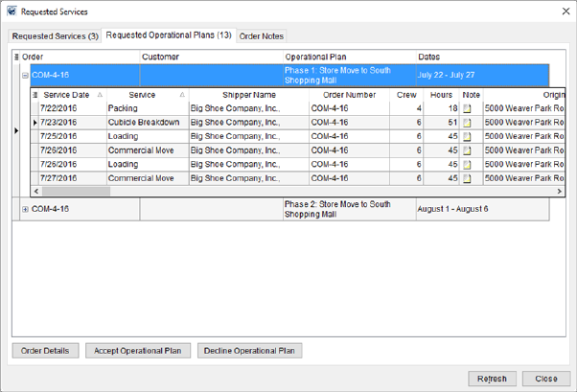Click the note icon on the last Commercial Move row
Screen dimensions: 577x392
point(468,178)
